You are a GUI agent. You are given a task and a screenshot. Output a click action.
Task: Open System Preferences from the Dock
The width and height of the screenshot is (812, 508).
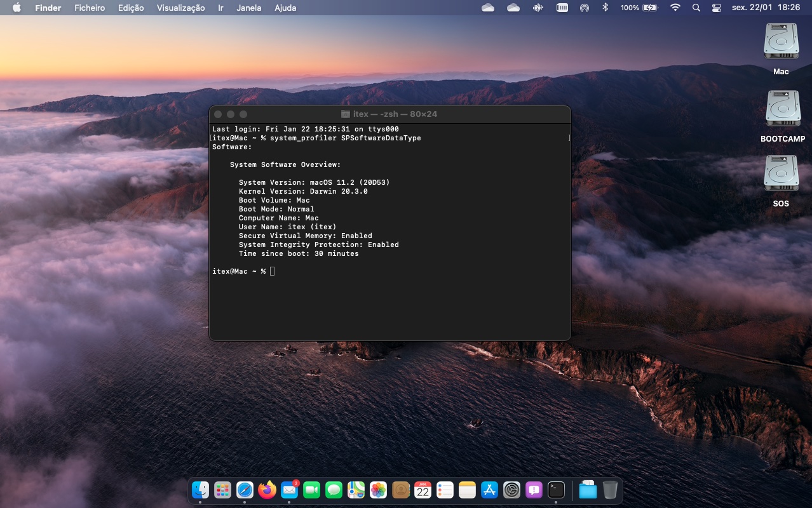point(511,490)
